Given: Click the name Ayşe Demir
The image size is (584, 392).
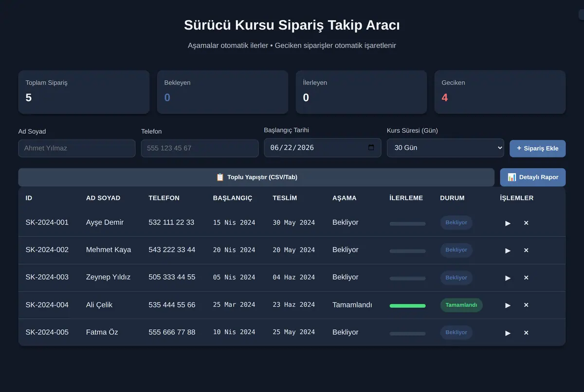Looking at the screenshot, I should [105, 222].
